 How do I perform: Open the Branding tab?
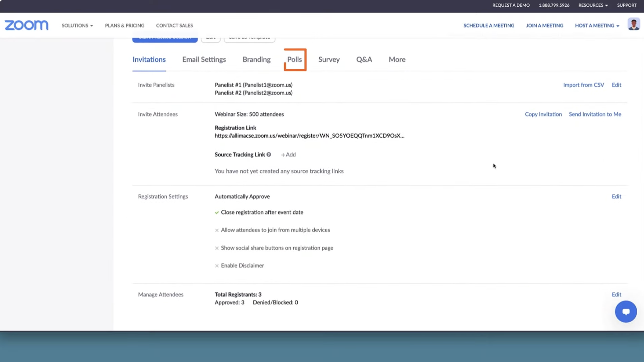[x=256, y=60]
